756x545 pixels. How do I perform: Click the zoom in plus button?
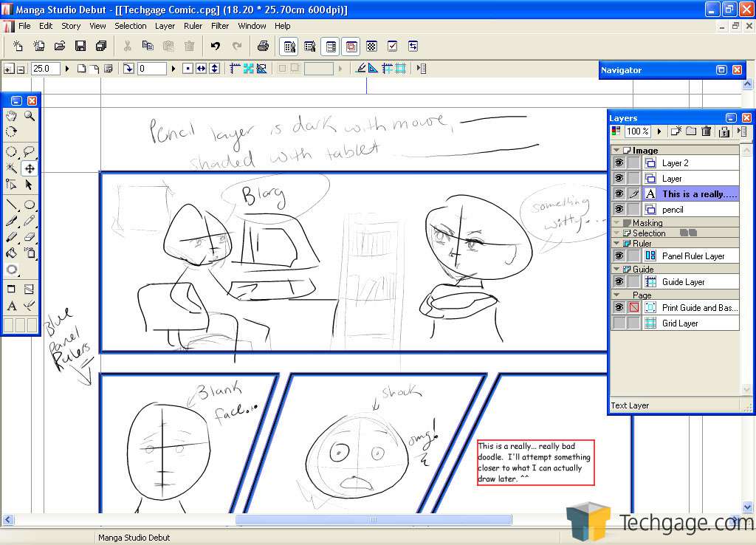tap(9, 69)
